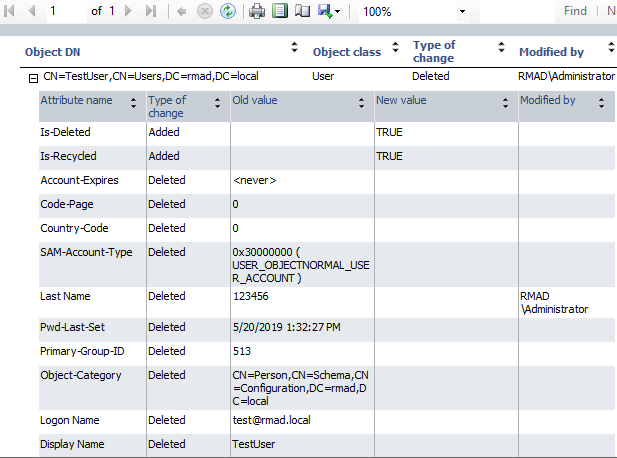Click the back to parent report arrow

[181, 11]
